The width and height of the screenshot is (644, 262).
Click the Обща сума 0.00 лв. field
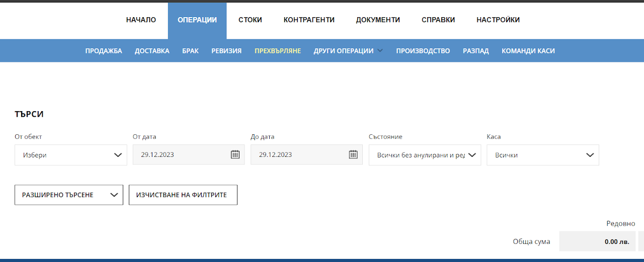(x=597, y=241)
